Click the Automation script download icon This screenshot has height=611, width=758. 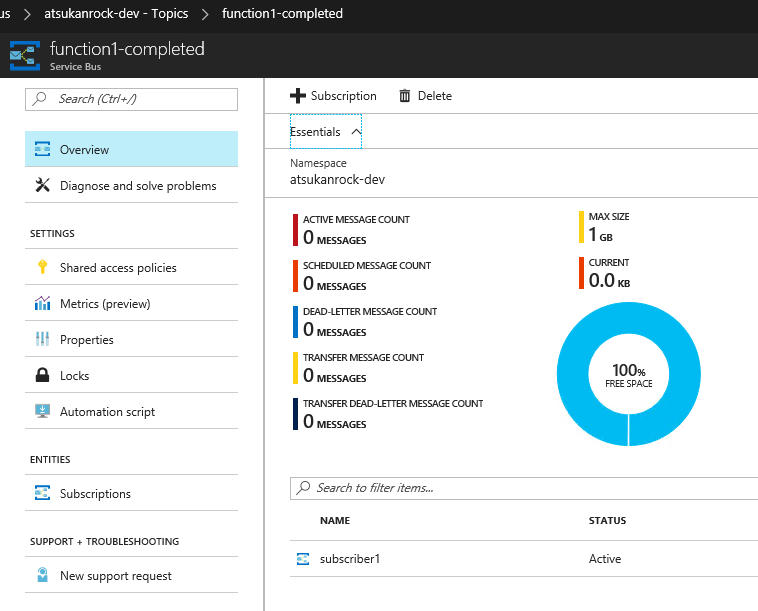(43, 411)
